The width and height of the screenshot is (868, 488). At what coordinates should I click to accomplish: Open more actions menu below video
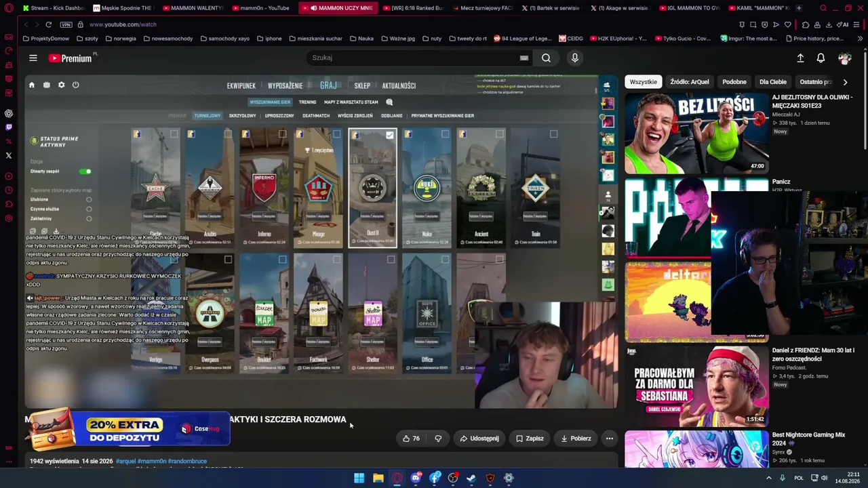coord(609,439)
